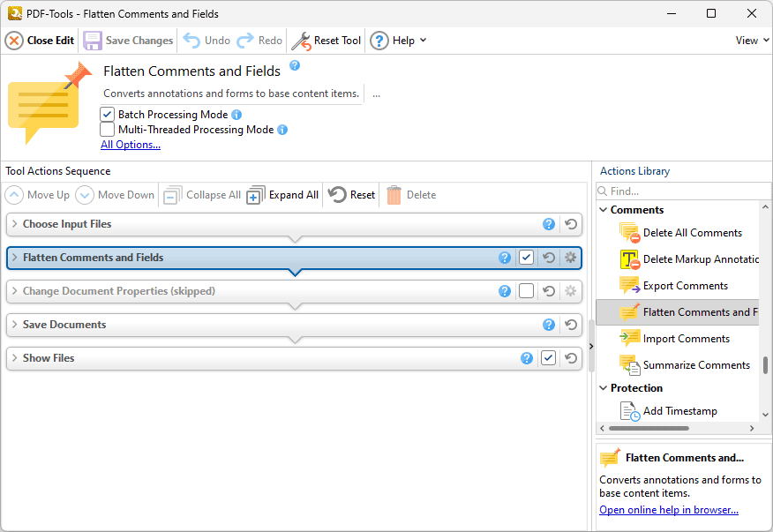Screen dimensions: 773x532
Task: Click help icon beside Flatten Comments title
Action: coord(295,65)
